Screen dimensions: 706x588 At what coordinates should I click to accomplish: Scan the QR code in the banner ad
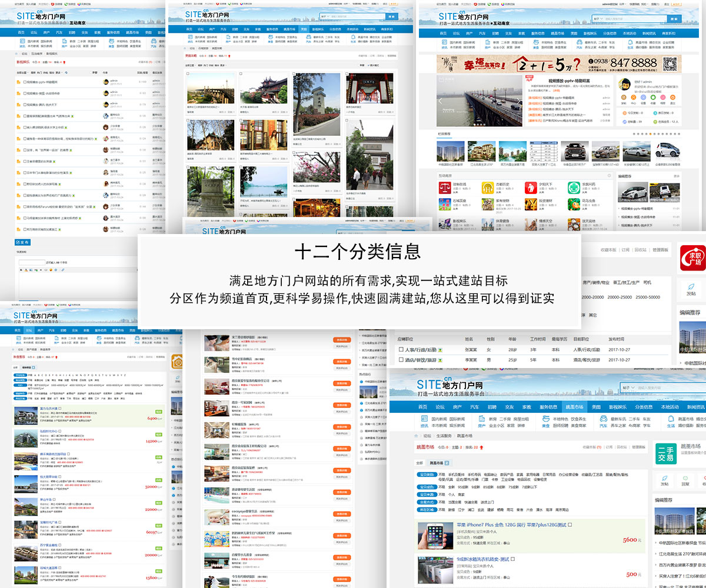[668, 64]
